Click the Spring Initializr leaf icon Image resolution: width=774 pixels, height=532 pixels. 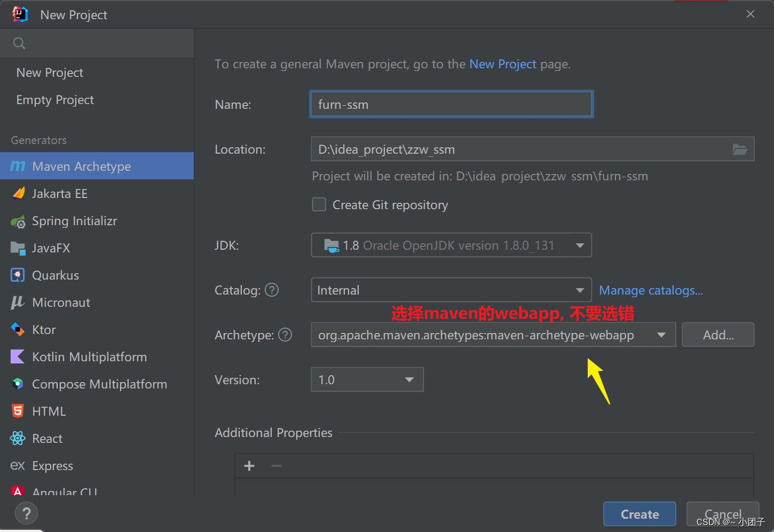coord(18,221)
